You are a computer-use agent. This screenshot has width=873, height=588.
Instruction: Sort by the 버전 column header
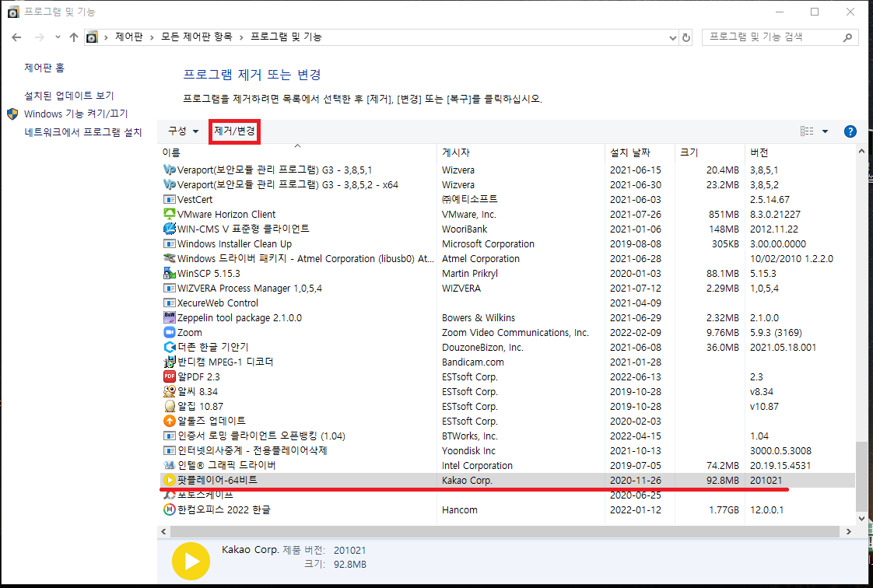[x=800, y=152]
